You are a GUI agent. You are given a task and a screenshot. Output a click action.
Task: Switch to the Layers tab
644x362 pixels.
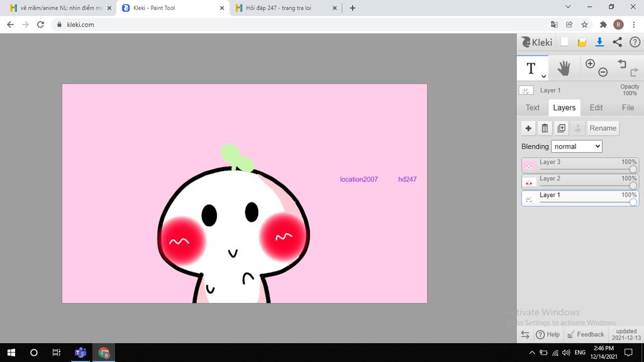tap(564, 107)
